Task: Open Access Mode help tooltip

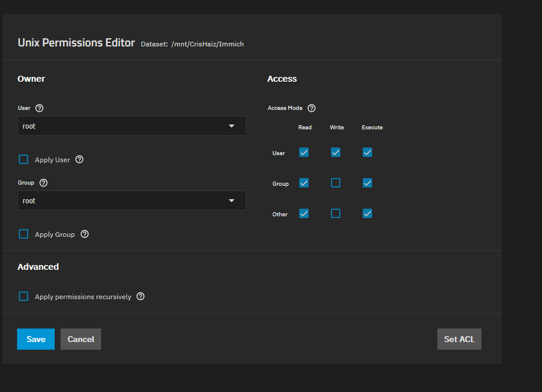Action: pyautogui.click(x=312, y=108)
